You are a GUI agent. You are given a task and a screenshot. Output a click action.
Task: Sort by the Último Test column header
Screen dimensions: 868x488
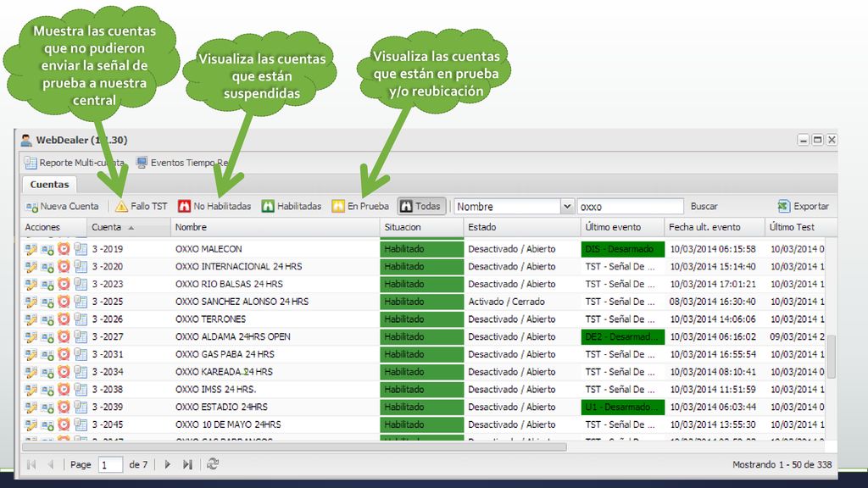click(x=800, y=227)
